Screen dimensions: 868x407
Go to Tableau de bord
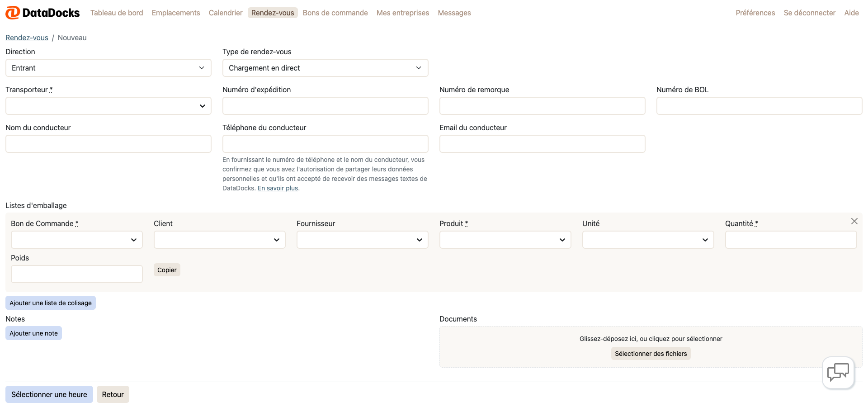(117, 13)
